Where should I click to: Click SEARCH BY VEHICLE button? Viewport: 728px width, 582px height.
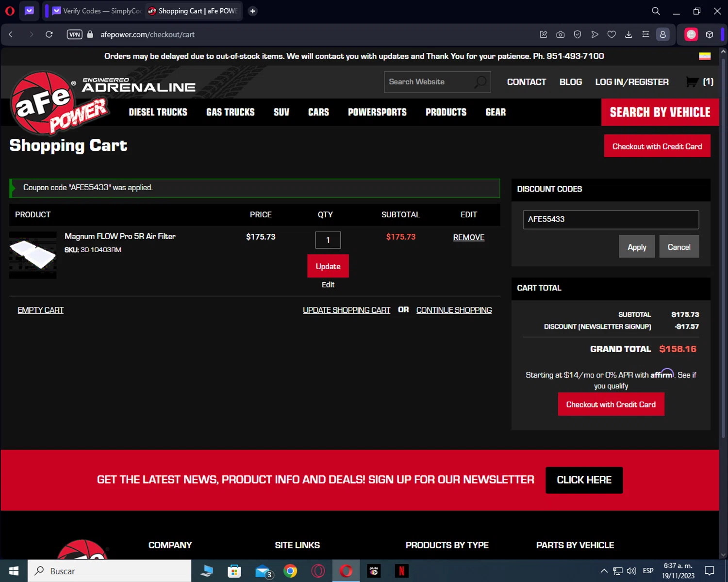pos(660,113)
